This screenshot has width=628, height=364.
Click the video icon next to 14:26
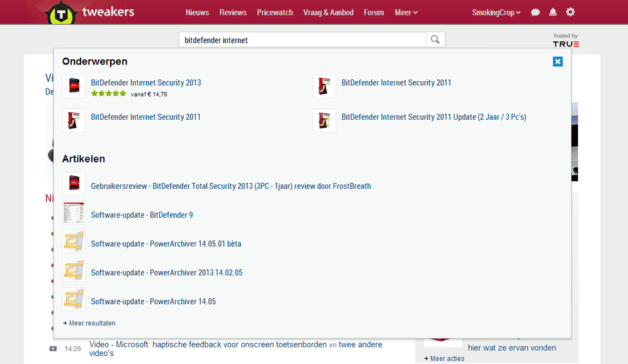coord(53,349)
